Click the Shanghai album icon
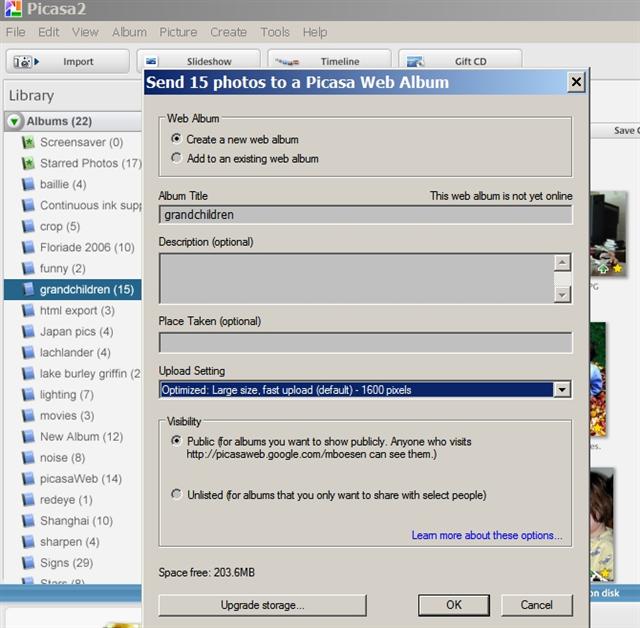The width and height of the screenshot is (640, 628). (28, 521)
